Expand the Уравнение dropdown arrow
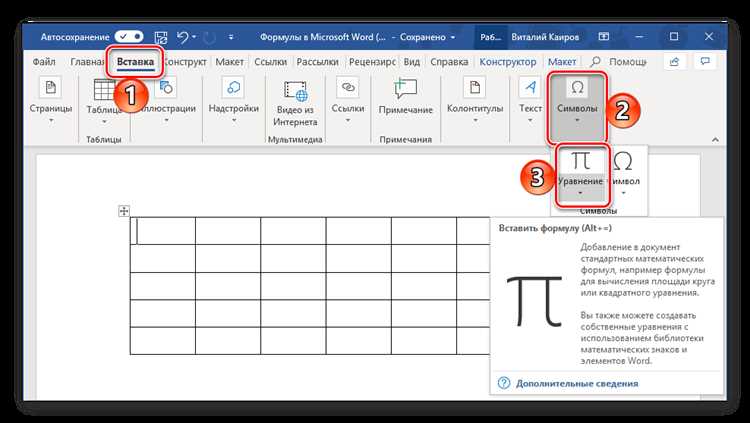Screen dimensions: 750x423 580,194
